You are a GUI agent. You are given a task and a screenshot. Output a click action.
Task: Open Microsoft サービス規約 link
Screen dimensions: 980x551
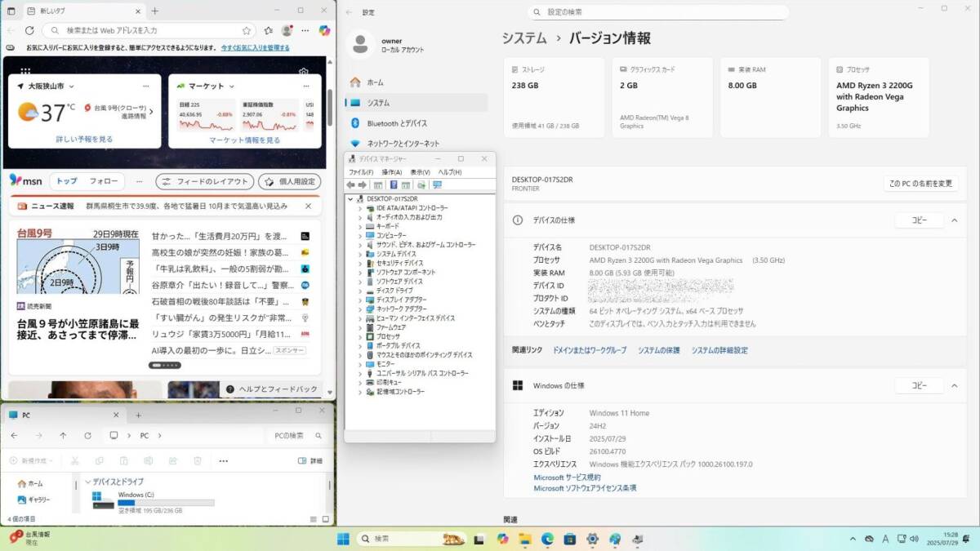(x=567, y=478)
